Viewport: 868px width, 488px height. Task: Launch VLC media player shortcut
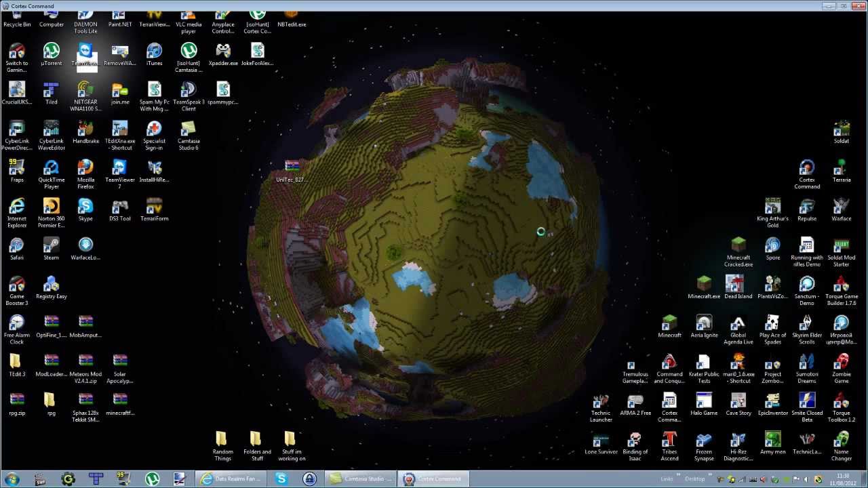(189, 22)
